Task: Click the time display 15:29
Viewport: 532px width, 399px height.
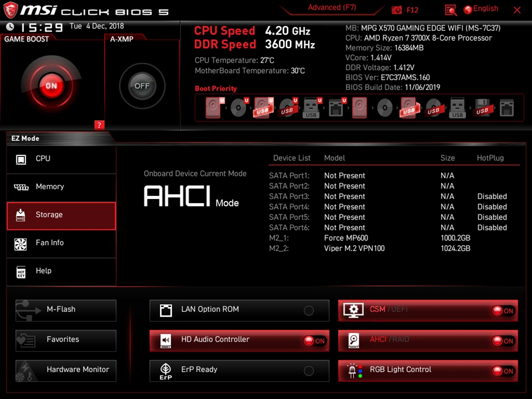Action: pos(42,27)
